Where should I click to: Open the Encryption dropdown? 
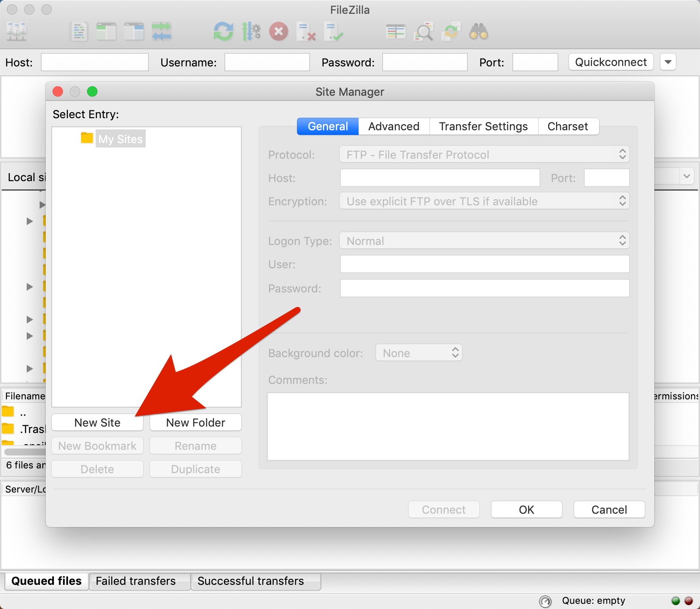[x=484, y=201]
